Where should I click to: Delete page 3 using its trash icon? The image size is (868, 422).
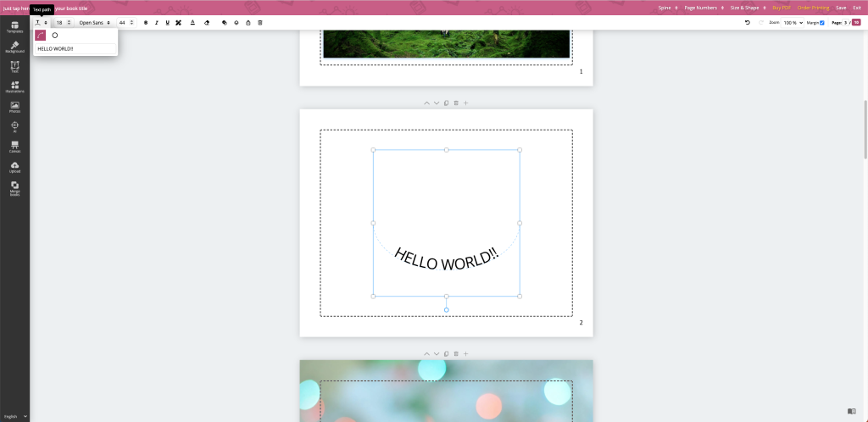(x=456, y=354)
